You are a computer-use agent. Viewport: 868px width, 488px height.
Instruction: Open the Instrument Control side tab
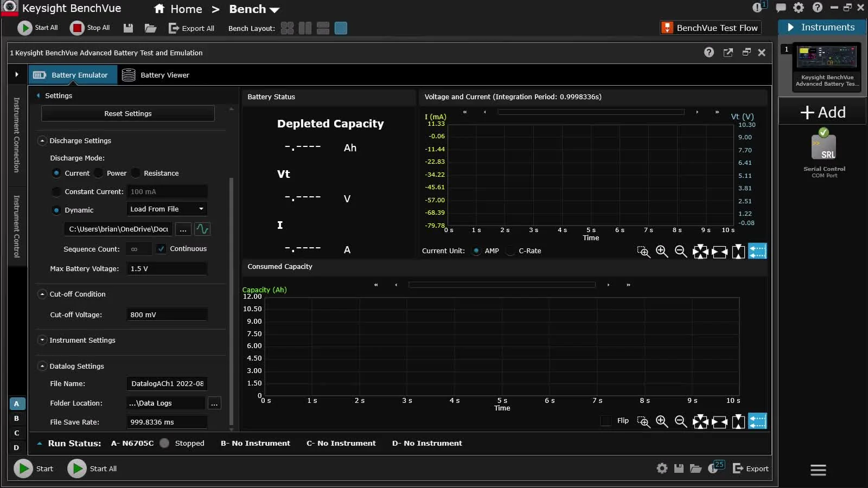[17, 226]
